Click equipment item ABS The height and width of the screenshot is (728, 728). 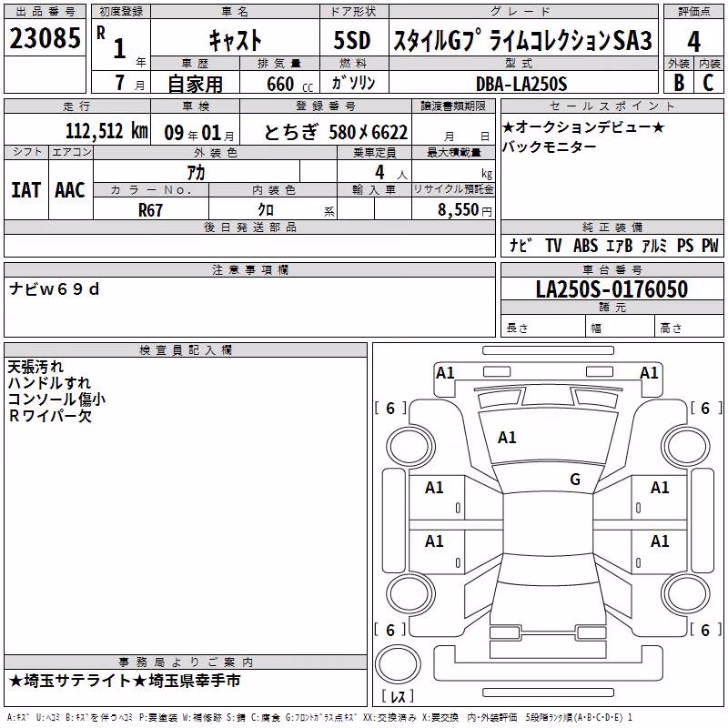click(585, 246)
